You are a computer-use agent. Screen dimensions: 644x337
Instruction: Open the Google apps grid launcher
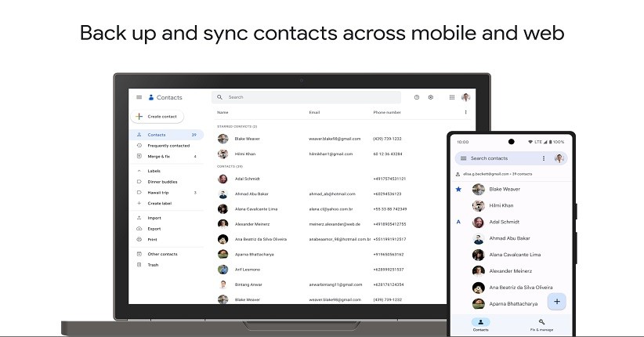(x=452, y=97)
